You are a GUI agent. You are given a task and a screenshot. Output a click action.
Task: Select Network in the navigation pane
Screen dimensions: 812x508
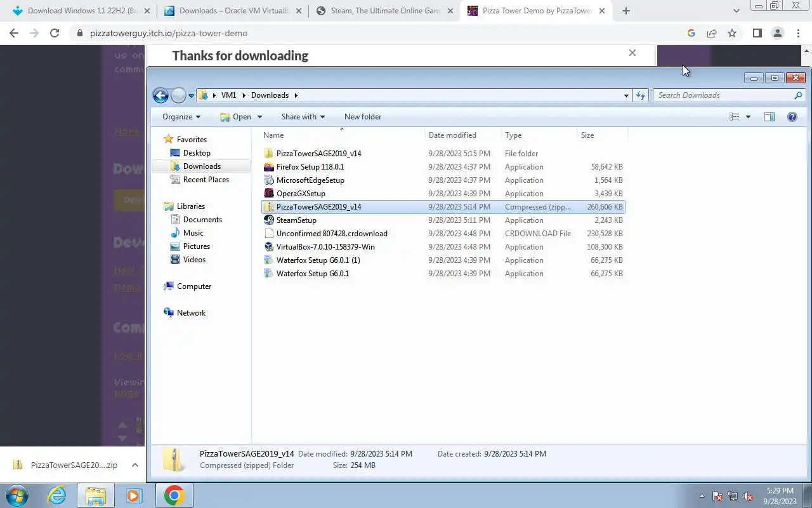click(x=191, y=313)
